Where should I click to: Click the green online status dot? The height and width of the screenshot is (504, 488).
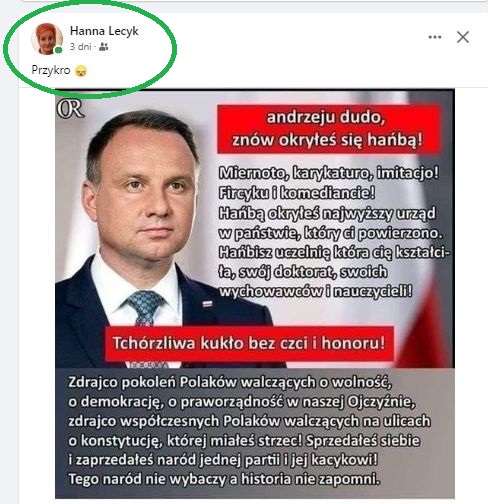pos(58,50)
